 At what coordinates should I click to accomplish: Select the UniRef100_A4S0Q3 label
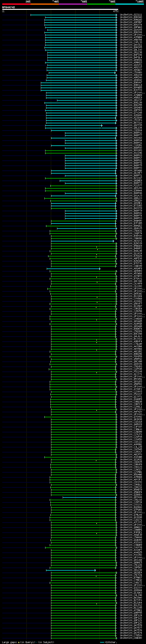pyautogui.click(x=131, y=138)
